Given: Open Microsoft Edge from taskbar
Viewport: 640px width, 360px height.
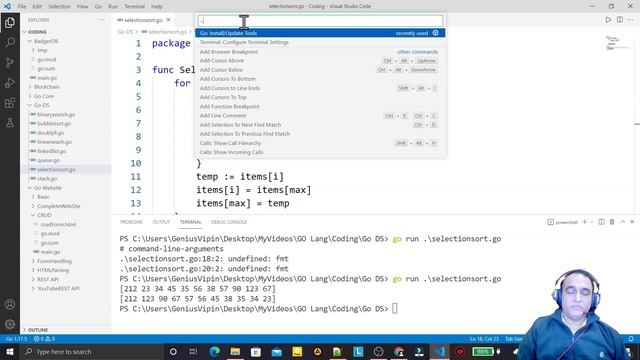Looking at the screenshot, I should (214, 351).
